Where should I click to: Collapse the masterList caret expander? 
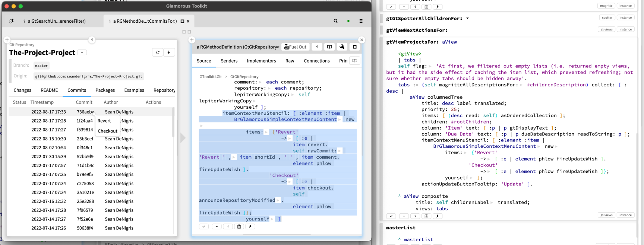(400, 239)
